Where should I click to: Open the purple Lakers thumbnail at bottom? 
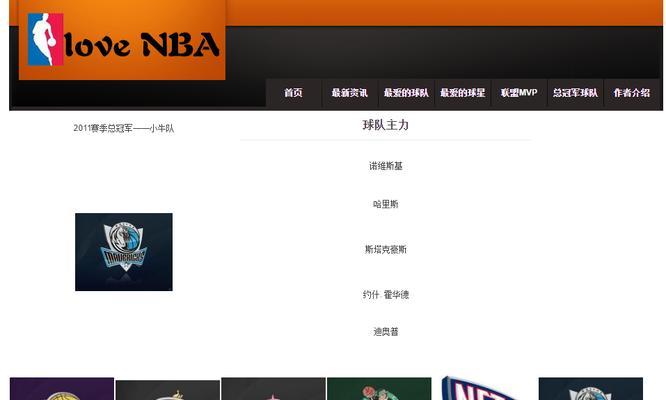[62, 389]
